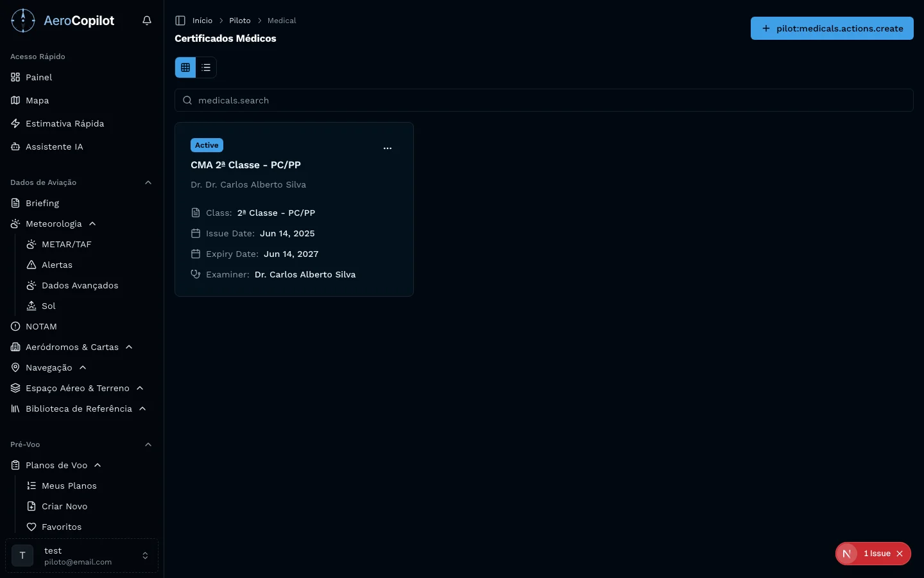Switch to grid view layout
The height and width of the screenshot is (578, 924).
185,67
